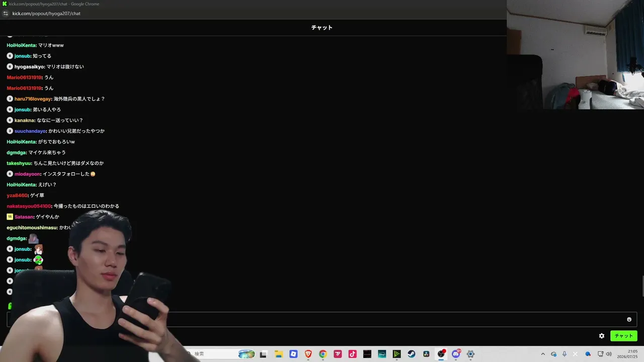Launch Brave browser from the taskbar
The image size is (644, 362).
(308, 354)
